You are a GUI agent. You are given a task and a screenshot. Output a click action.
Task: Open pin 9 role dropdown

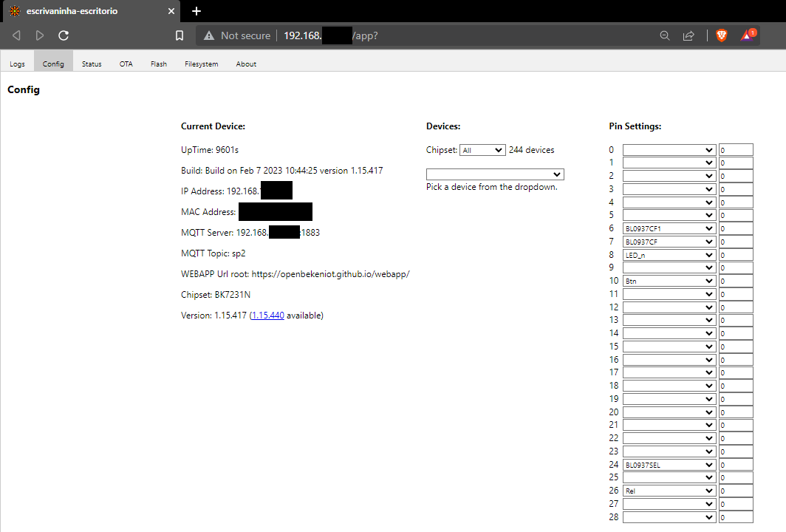669,267
